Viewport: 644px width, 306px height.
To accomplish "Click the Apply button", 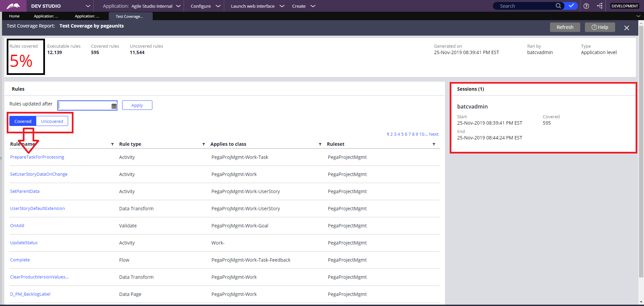I will click(137, 105).
